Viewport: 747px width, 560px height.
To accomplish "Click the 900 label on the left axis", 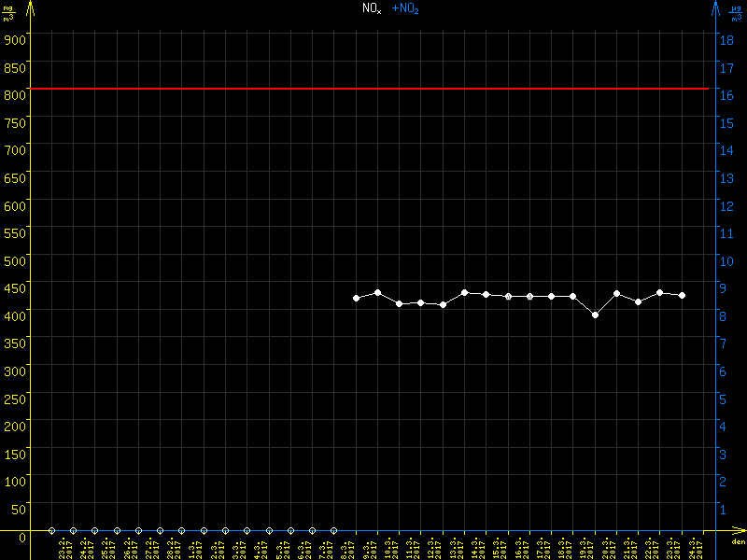I will [x=14, y=39].
